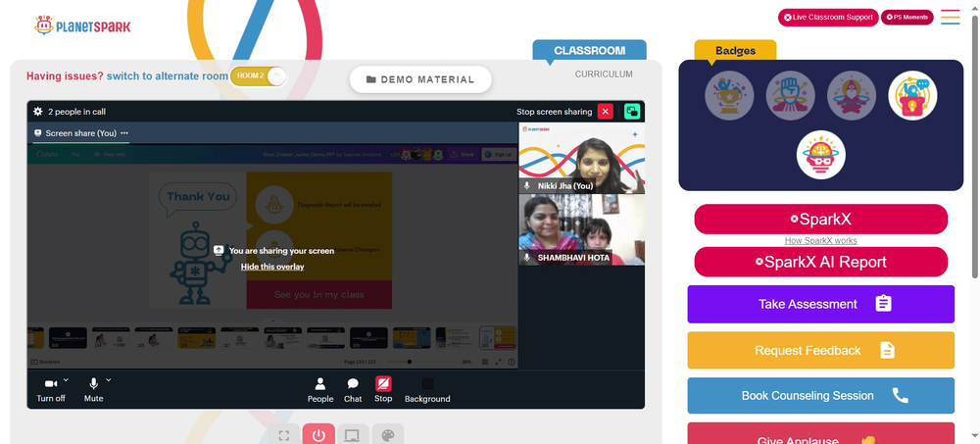Switch to the CURRICULUM tab

pyautogui.click(x=604, y=74)
